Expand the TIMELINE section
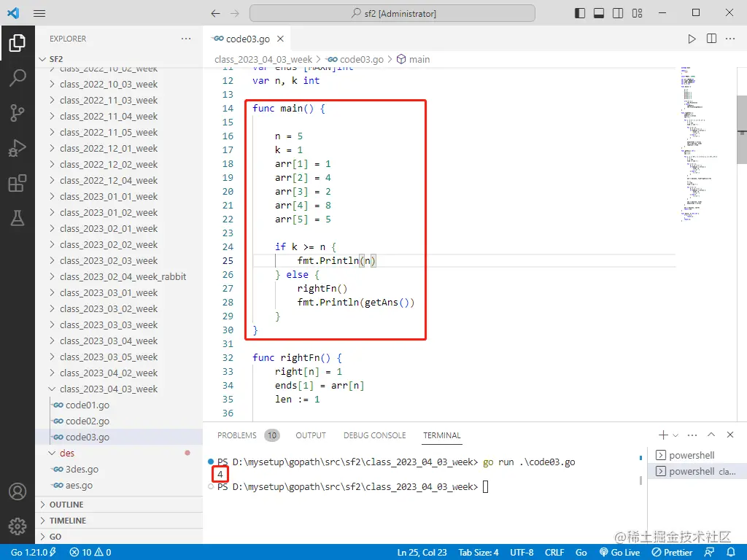747x560 pixels. pos(119,521)
